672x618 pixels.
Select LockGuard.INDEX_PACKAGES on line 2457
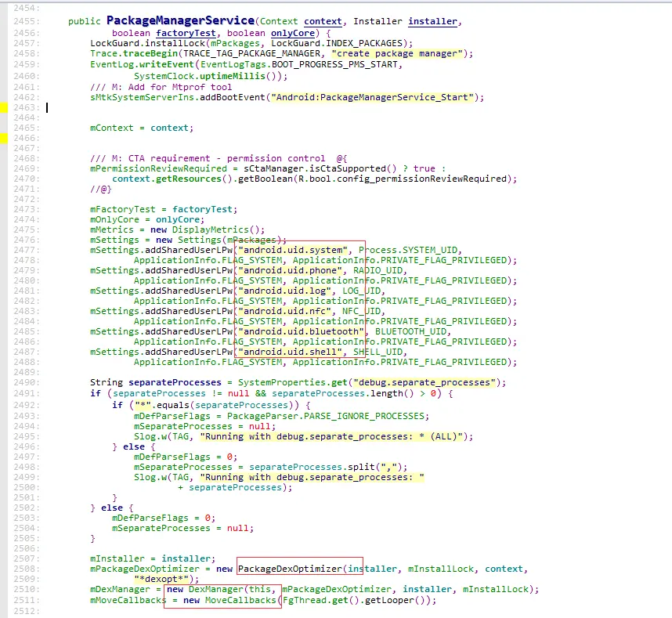click(x=337, y=43)
